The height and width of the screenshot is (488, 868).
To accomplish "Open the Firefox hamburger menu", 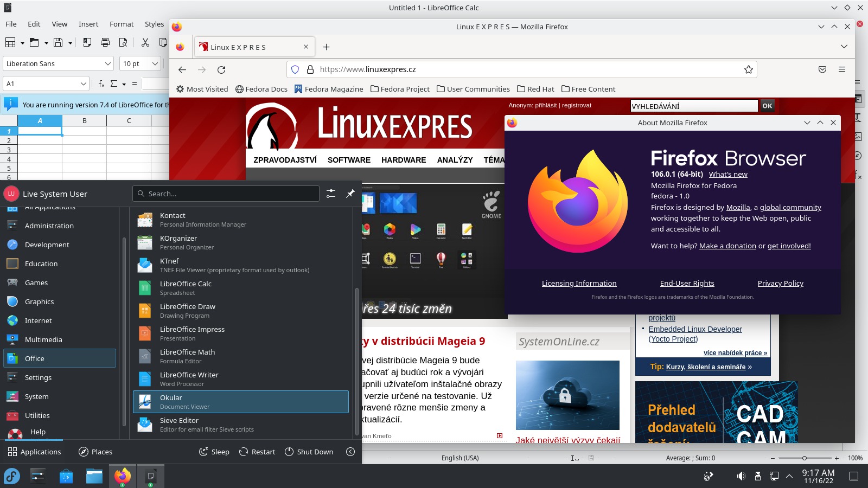I will (x=842, y=69).
